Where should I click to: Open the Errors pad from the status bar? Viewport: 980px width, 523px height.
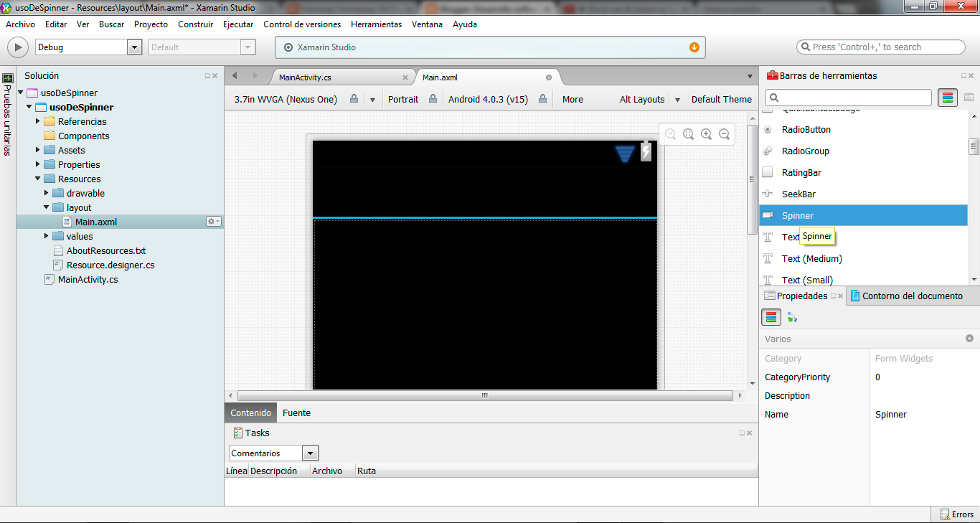coord(957,514)
